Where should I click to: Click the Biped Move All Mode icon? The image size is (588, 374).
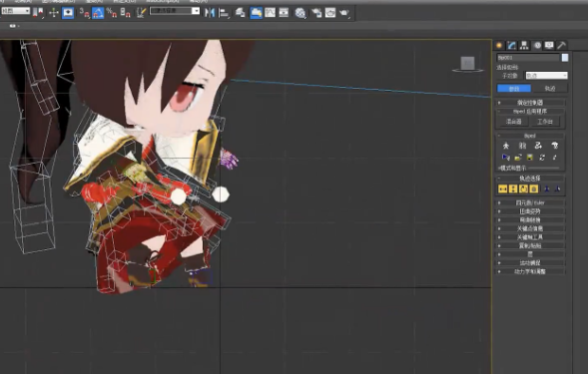[x=555, y=157]
